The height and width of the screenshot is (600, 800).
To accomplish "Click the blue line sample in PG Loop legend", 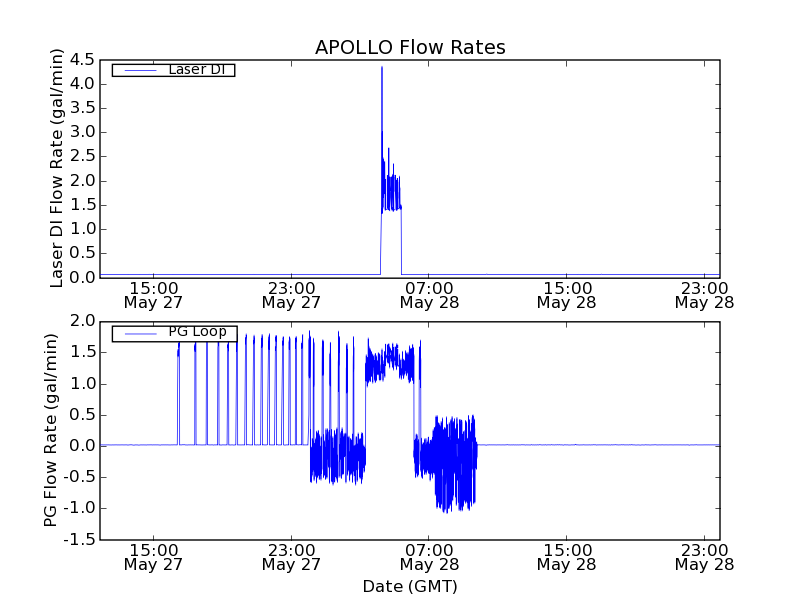I will click(x=141, y=334).
